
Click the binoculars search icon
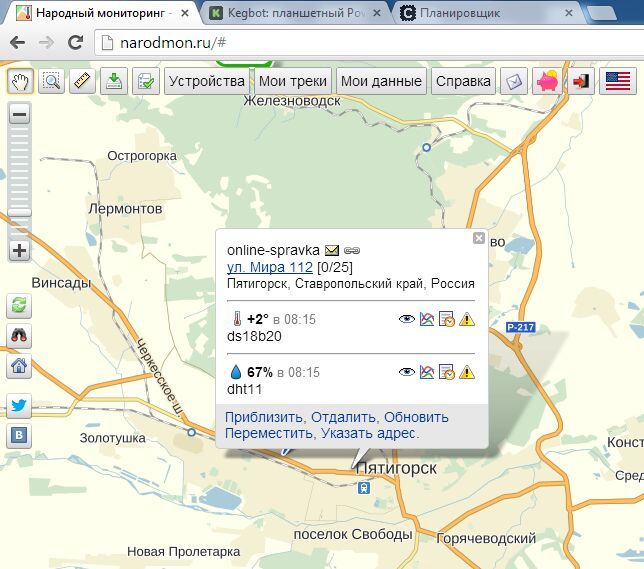[19, 336]
